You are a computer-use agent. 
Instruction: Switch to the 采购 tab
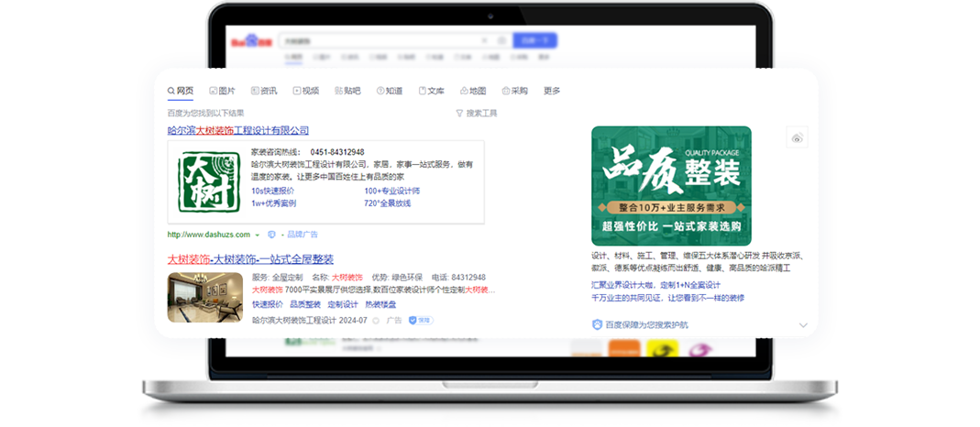(x=515, y=91)
